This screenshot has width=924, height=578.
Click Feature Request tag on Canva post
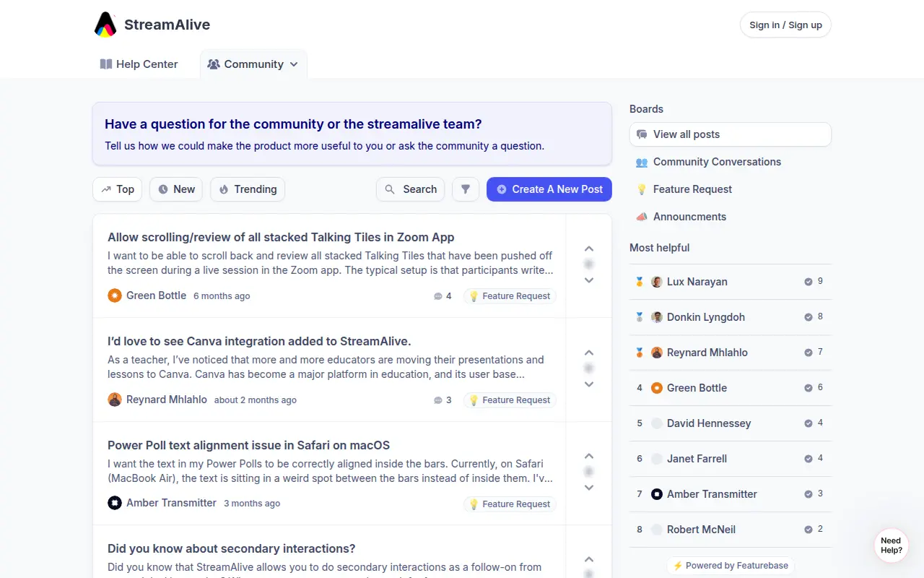510,400
